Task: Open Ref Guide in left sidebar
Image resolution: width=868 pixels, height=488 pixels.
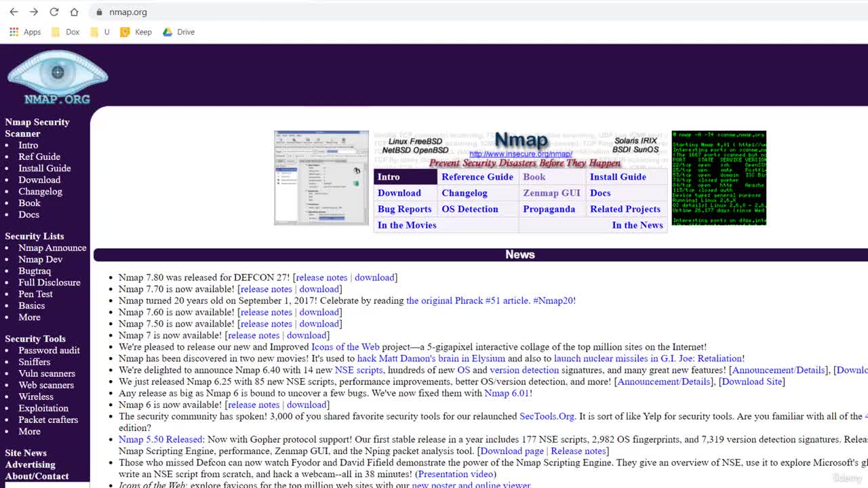Action: (39, 157)
